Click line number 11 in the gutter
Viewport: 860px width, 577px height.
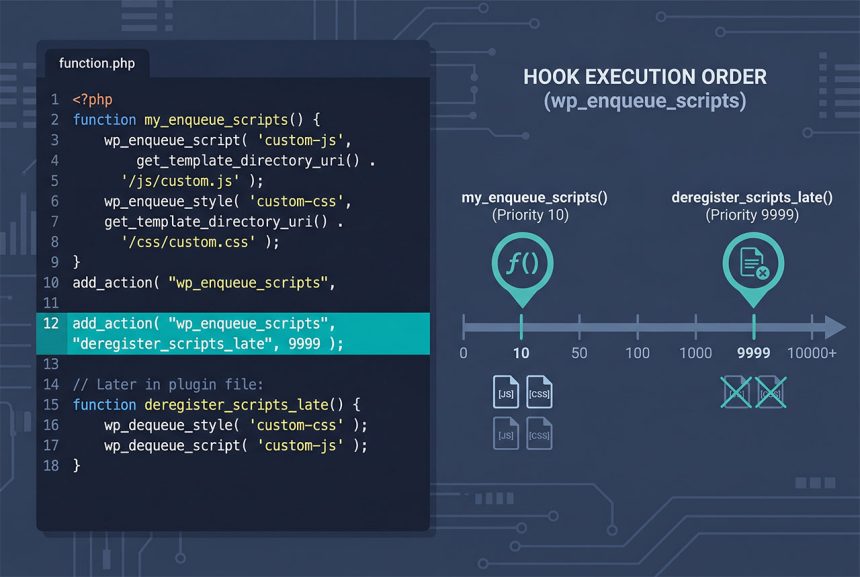tap(51, 303)
